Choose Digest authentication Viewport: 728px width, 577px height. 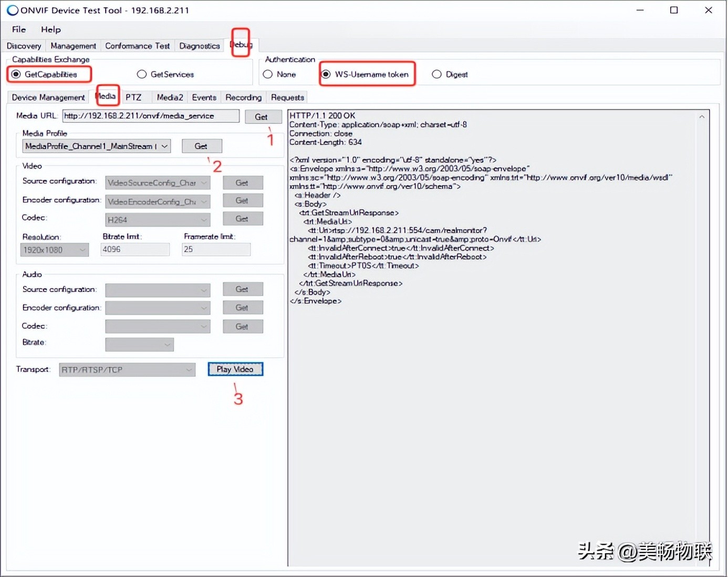[x=450, y=74]
